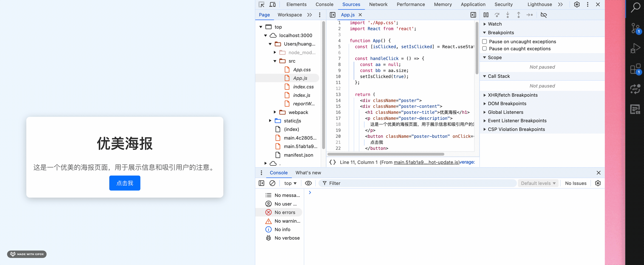The image size is (644, 265).
Task: Click the inspect element picker icon
Action: [x=261, y=4]
